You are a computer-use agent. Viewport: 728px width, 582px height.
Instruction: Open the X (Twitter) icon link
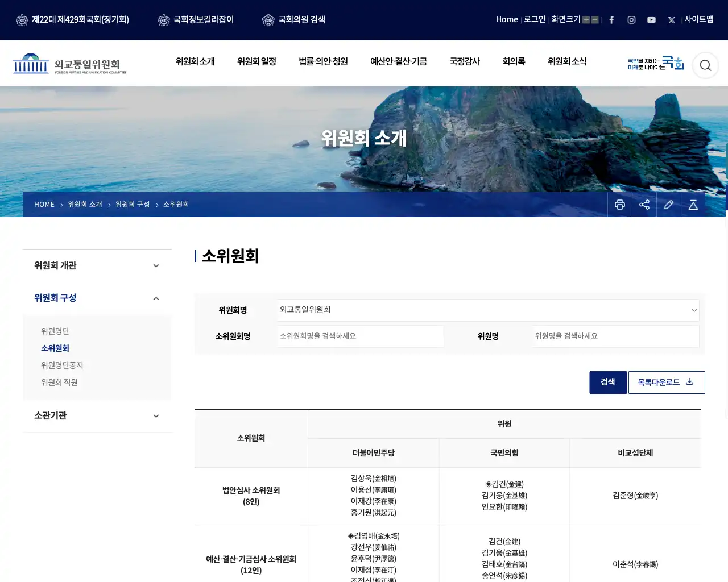click(x=672, y=20)
